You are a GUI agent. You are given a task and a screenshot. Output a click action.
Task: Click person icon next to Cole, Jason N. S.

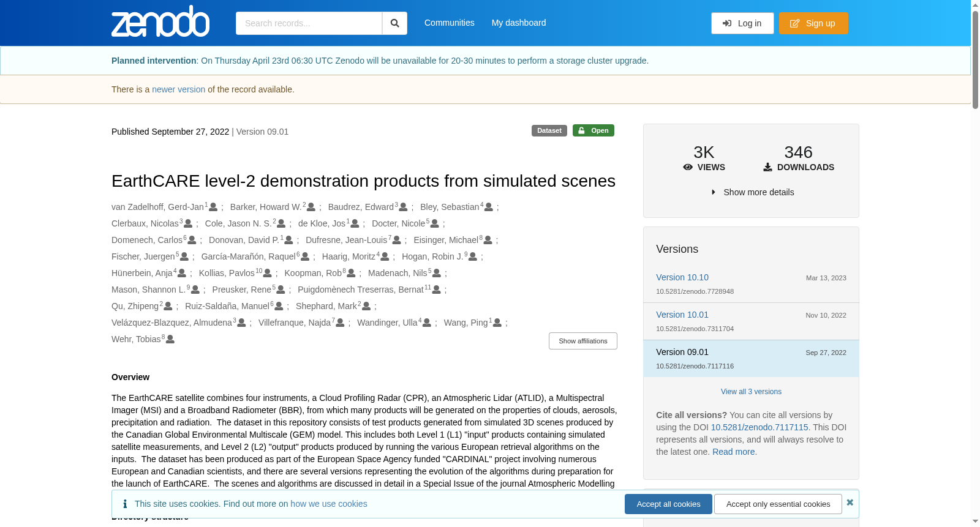coord(281,223)
